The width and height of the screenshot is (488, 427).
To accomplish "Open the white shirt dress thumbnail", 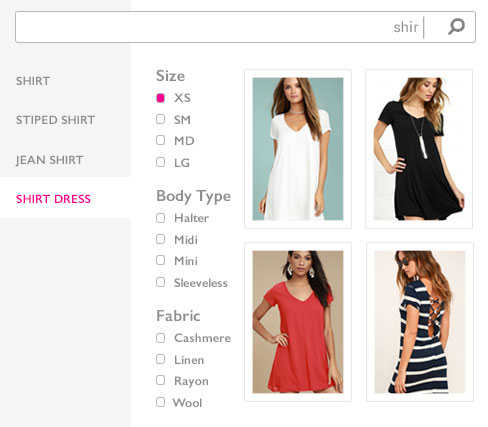I will (x=298, y=149).
